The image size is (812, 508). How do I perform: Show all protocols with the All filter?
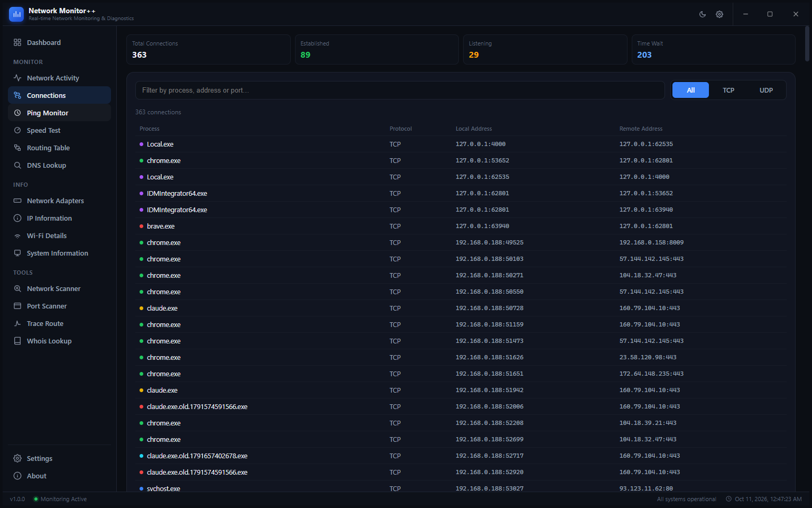tap(690, 90)
